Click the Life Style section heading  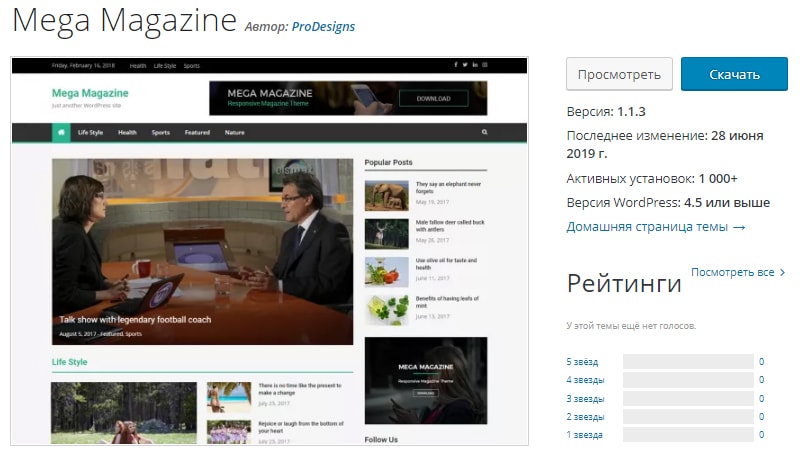69,362
